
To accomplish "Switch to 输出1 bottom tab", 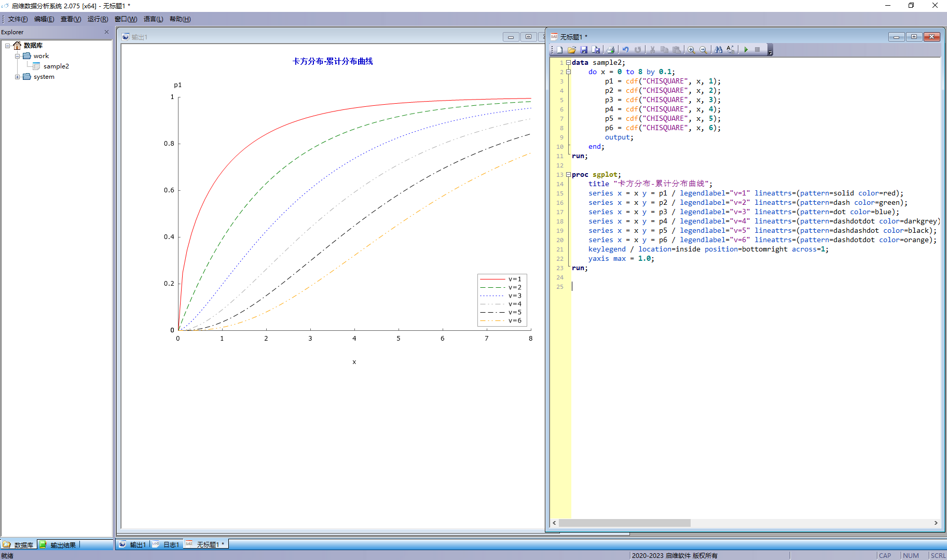I will 133,544.
